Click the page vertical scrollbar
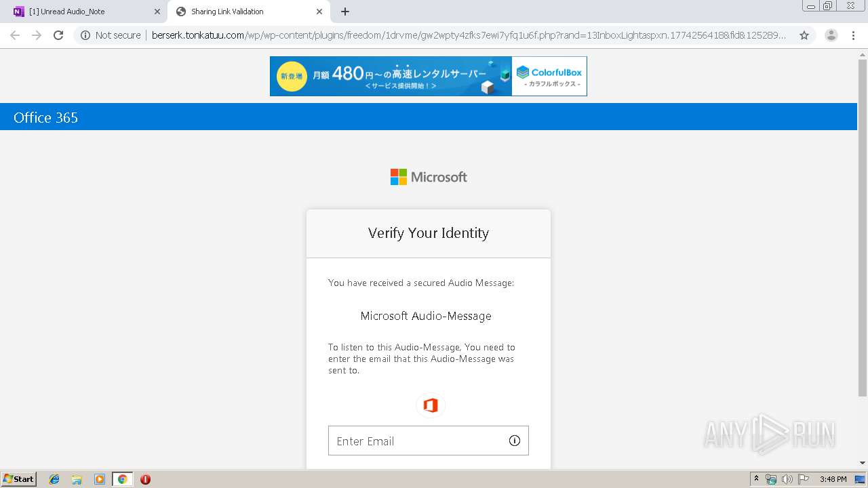Image resolution: width=868 pixels, height=488 pixels. point(863,228)
